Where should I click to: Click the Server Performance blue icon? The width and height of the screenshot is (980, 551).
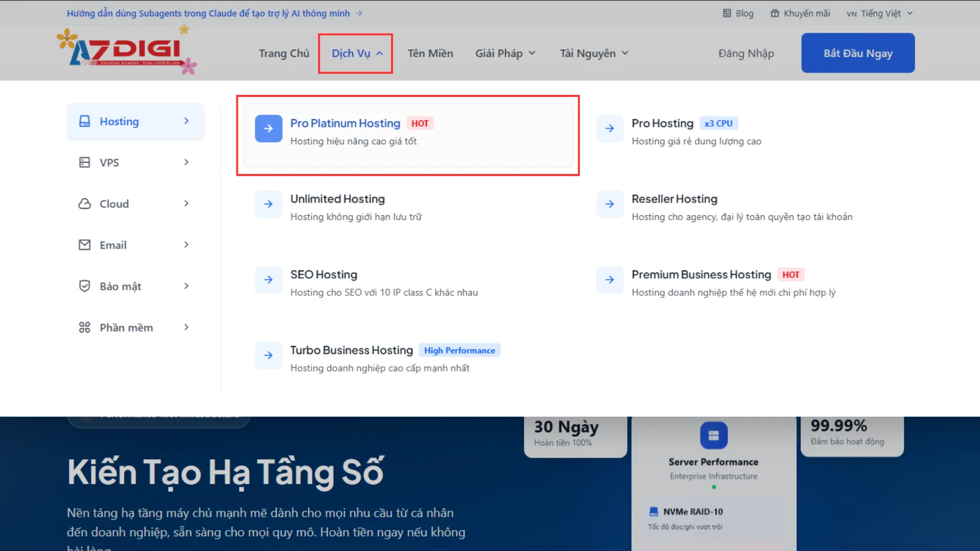click(x=714, y=435)
